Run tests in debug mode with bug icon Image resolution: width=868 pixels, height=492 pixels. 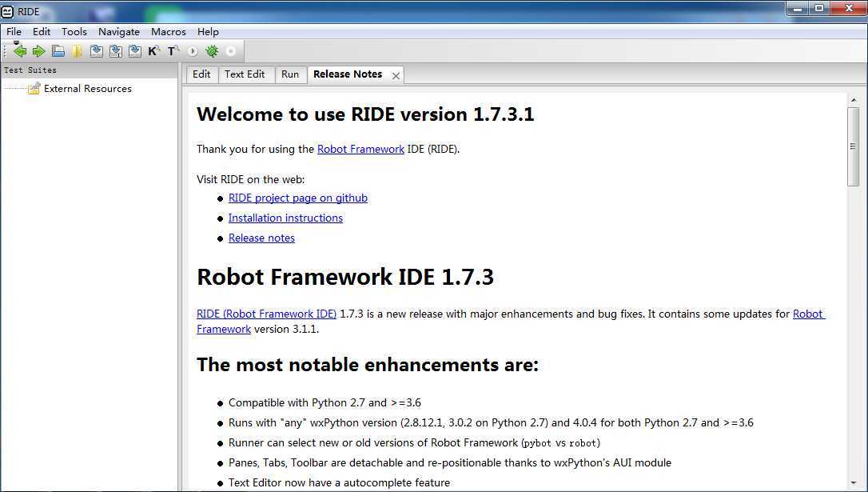212,51
